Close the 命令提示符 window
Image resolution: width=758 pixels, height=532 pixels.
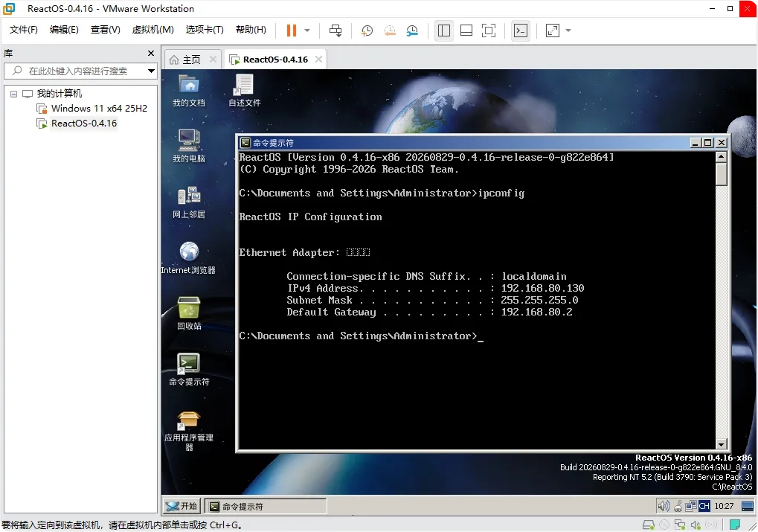pyautogui.click(x=722, y=143)
